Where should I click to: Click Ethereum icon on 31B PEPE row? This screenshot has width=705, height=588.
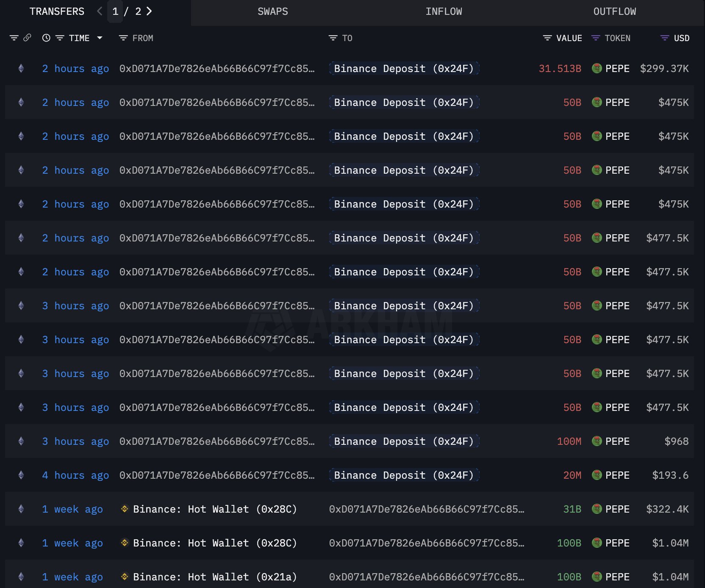[21, 509]
